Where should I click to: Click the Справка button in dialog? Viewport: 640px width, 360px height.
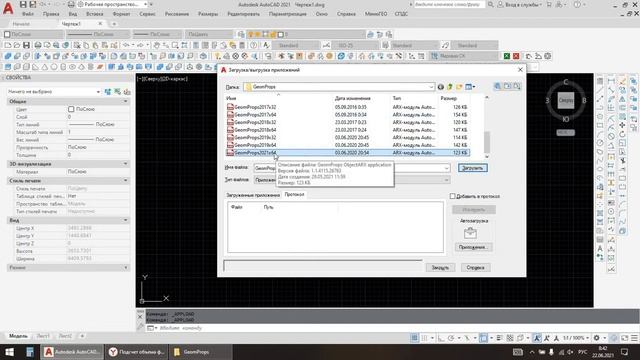(475, 267)
